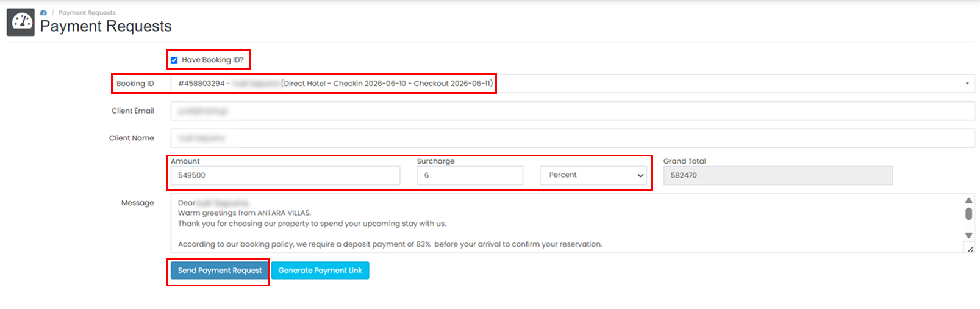Open the home breadcrumb icon
980x309 pixels.
43,12
